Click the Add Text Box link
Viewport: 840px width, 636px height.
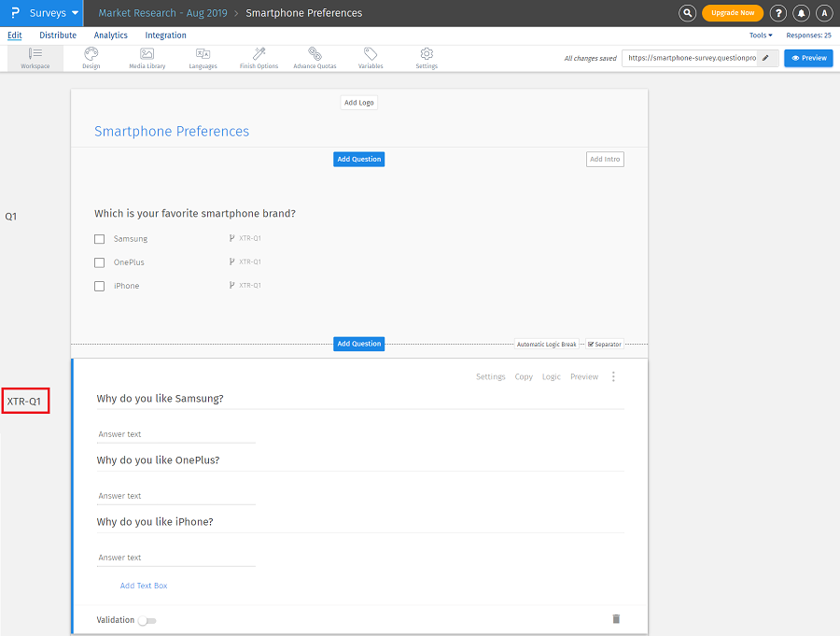(x=144, y=586)
